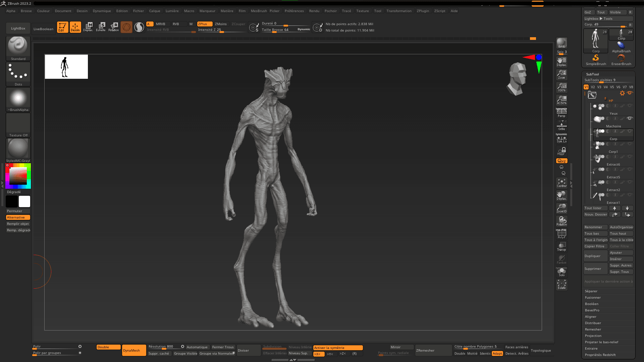The image size is (644, 362).
Task: Select the AlphaBrush tool
Action: tap(621, 47)
